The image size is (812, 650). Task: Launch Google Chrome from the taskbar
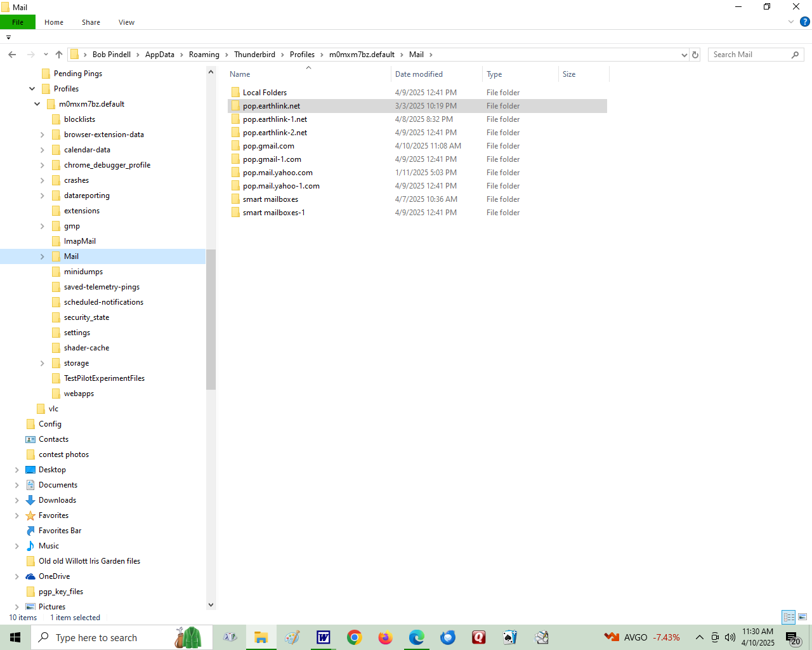355,637
